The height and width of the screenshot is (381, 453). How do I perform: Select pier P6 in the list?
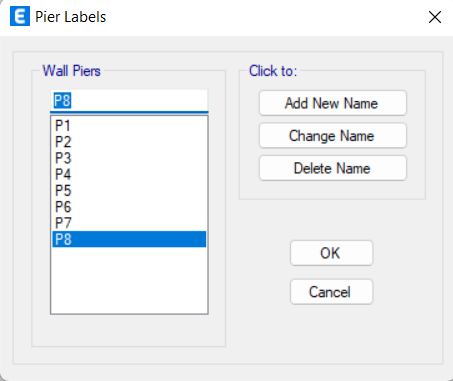[x=129, y=207]
